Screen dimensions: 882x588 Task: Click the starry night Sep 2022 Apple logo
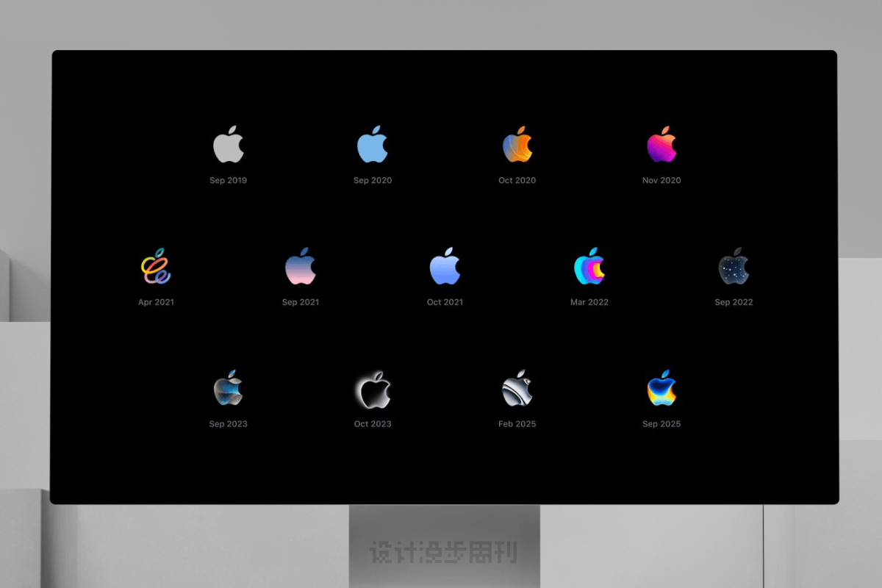point(734,268)
